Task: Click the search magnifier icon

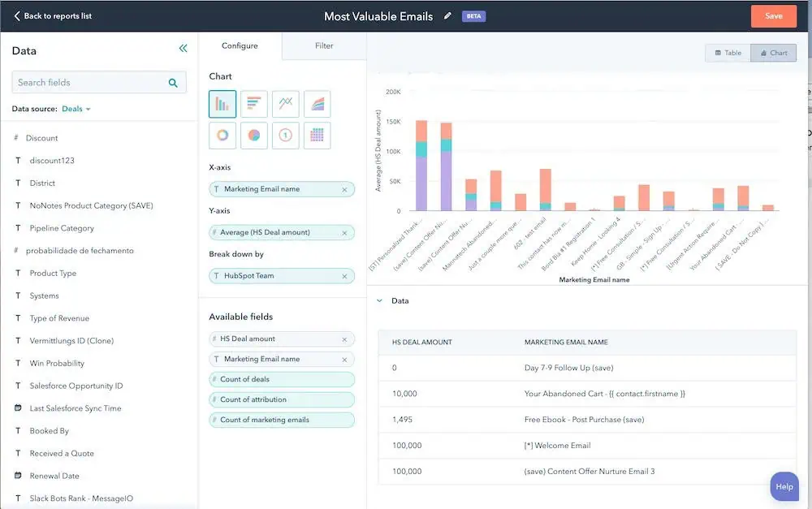Action: coord(173,83)
